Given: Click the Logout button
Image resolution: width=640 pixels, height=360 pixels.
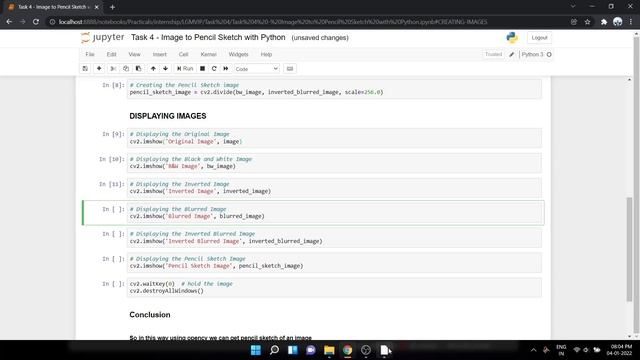Looking at the screenshot, I should click(539, 38).
